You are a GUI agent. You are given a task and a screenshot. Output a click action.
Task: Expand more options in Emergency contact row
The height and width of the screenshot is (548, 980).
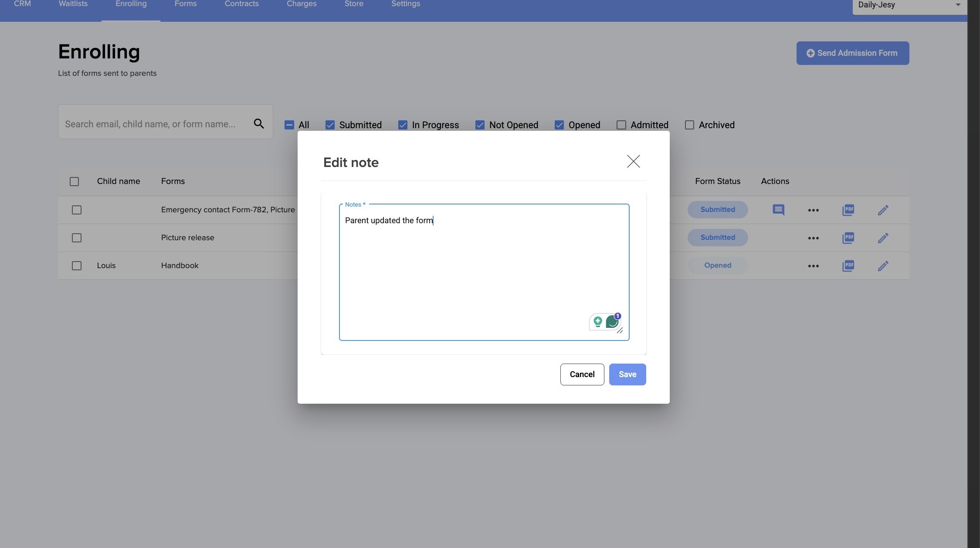point(813,210)
